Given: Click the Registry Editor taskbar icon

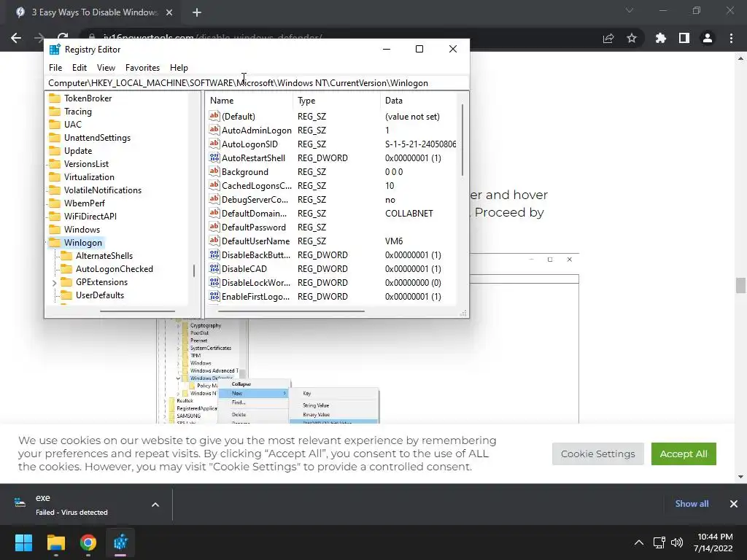Looking at the screenshot, I should [x=120, y=542].
